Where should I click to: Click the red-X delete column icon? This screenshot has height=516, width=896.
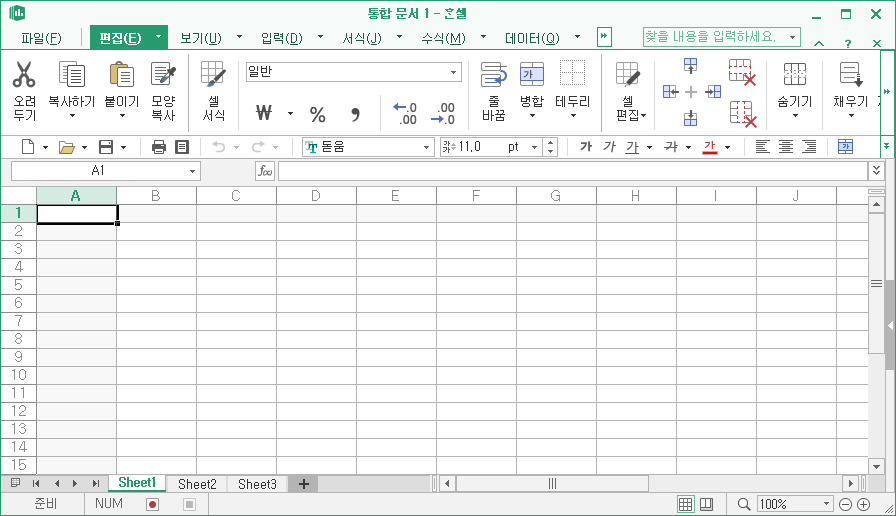click(743, 114)
